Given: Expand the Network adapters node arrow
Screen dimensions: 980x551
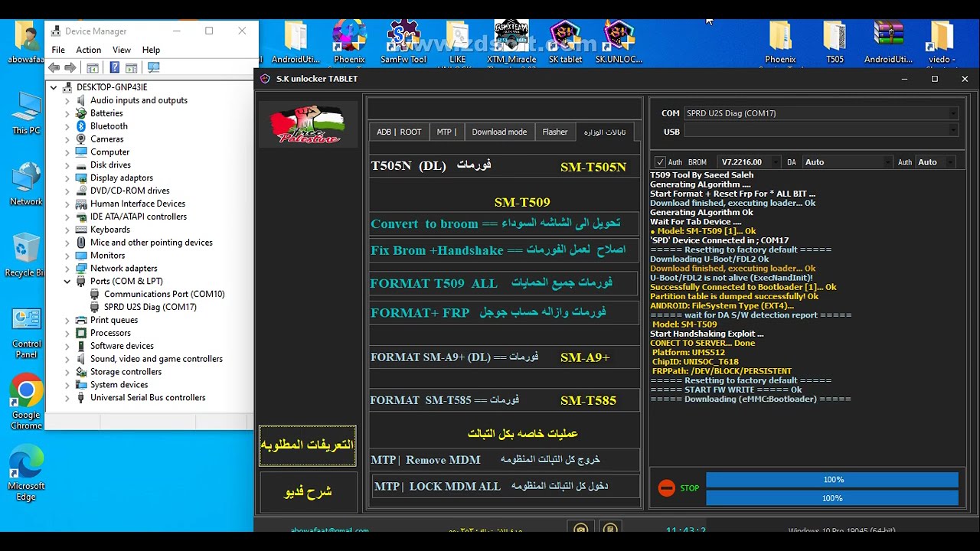Looking at the screenshot, I should point(67,269).
